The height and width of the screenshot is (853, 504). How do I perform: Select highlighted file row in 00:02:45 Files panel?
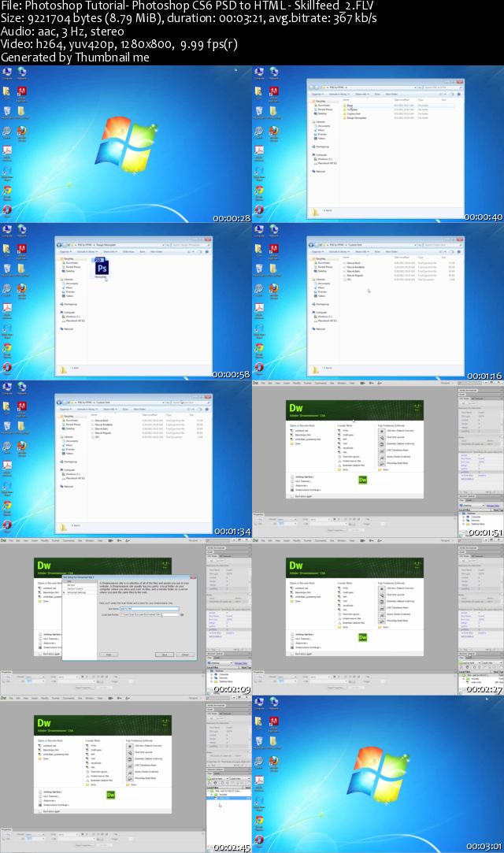(x=228, y=798)
